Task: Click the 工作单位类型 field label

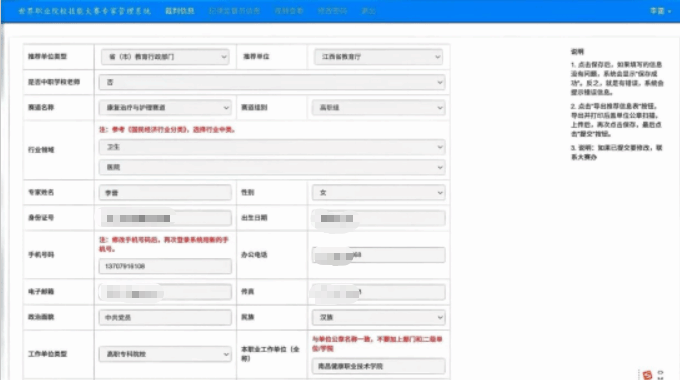Action: 48,354
